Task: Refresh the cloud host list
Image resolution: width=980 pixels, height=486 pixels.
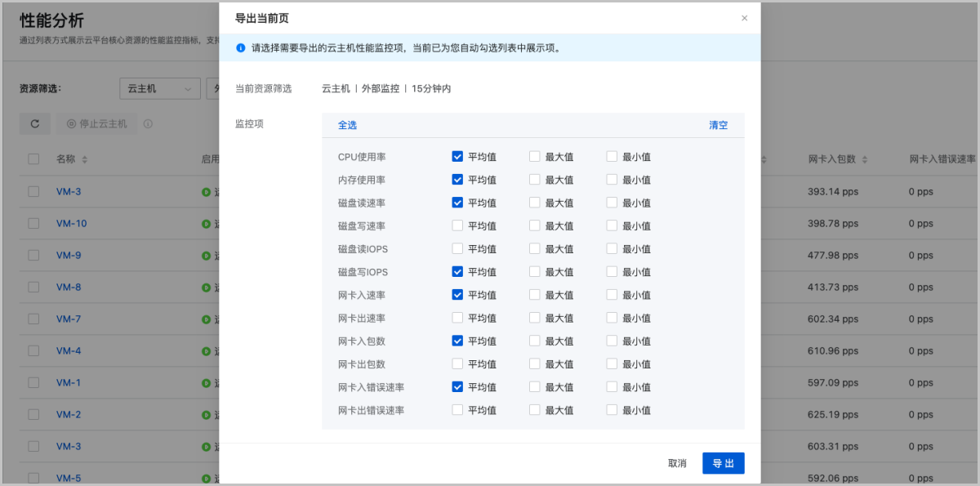Action: point(33,123)
